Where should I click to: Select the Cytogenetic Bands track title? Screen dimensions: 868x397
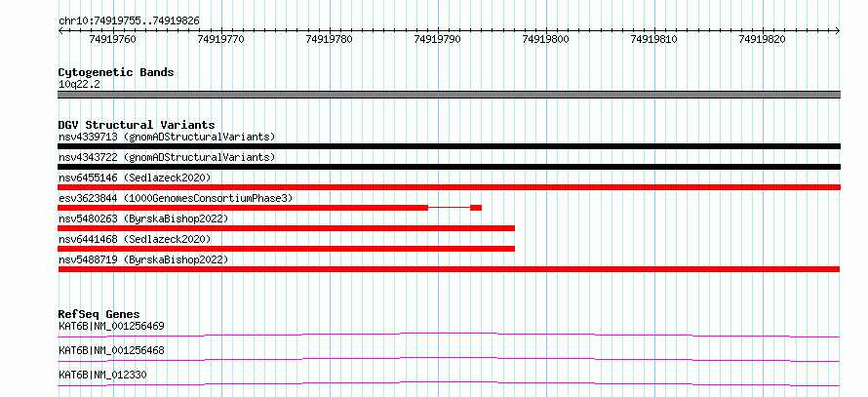[x=116, y=72]
